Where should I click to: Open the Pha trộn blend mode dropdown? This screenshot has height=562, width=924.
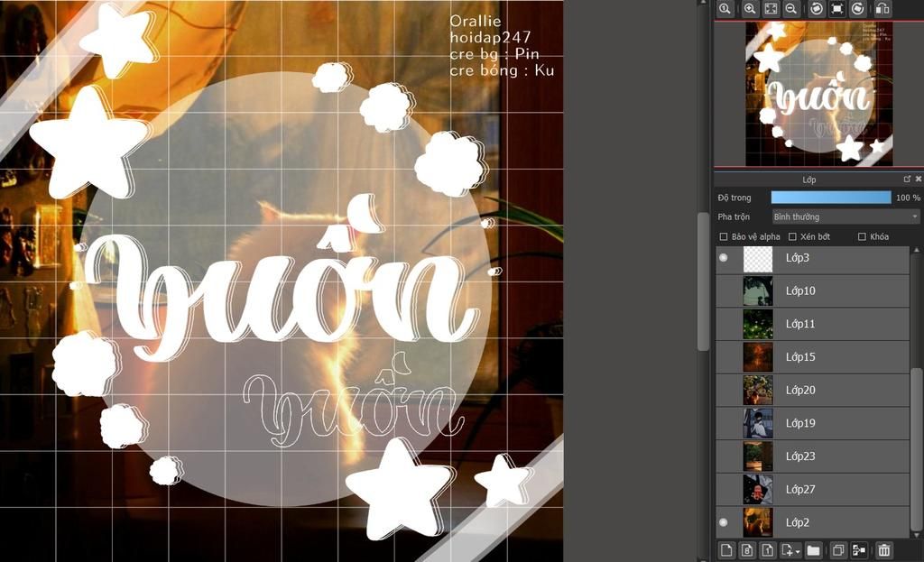[845, 217]
